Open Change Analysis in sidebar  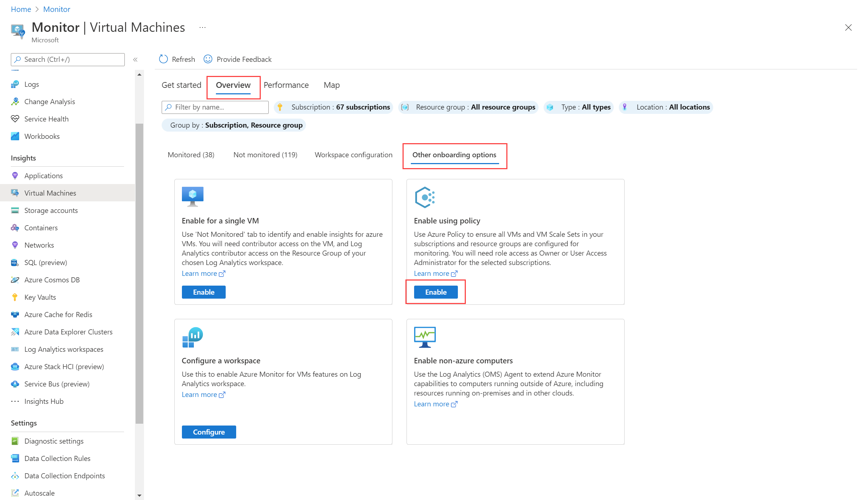pos(50,102)
